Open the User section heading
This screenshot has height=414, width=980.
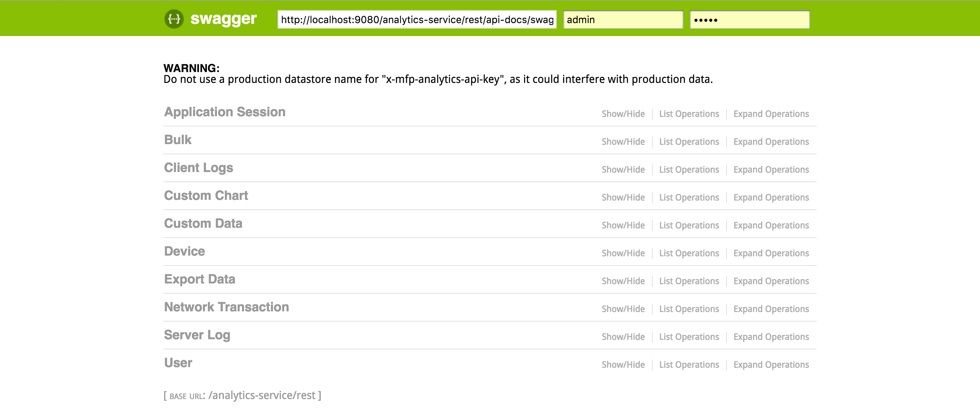[x=178, y=363]
